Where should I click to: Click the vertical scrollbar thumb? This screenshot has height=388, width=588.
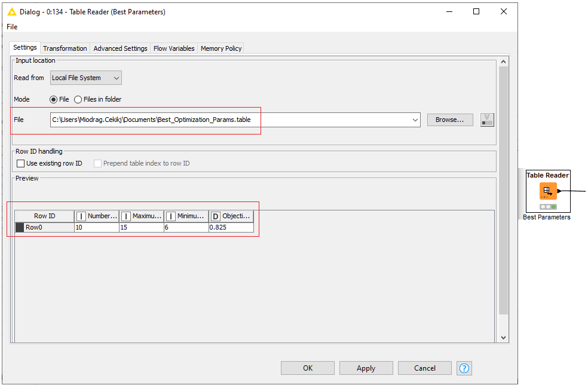tap(503, 191)
